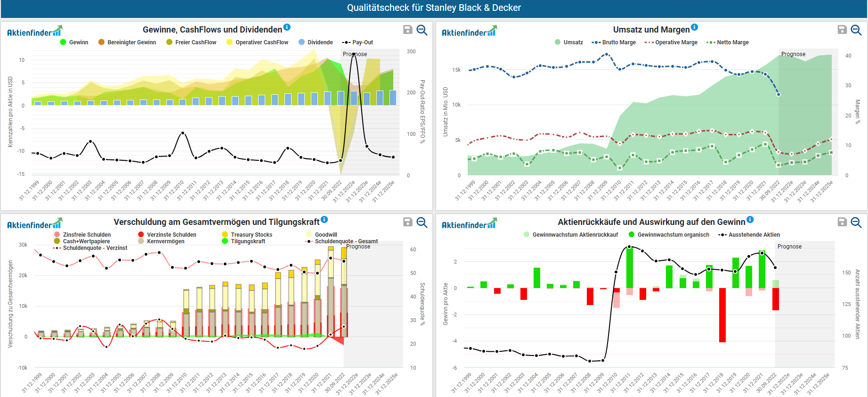Image resolution: width=868 pixels, height=397 pixels.
Task: Hide the Goodwill series in legend
Action: (x=325, y=234)
